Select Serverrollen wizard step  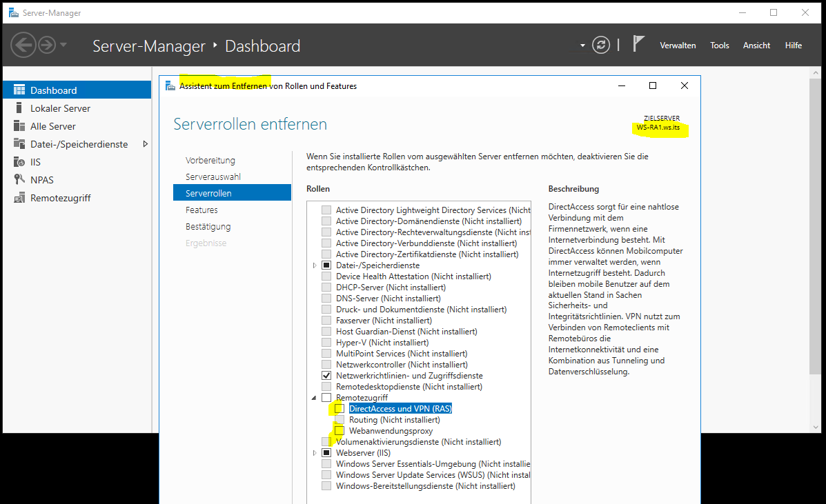pos(232,192)
